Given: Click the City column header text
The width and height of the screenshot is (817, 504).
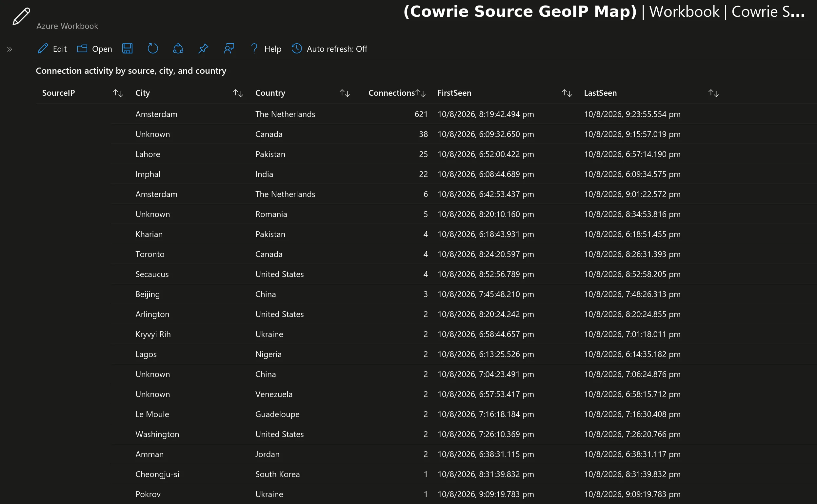Looking at the screenshot, I should pos(143,93).
